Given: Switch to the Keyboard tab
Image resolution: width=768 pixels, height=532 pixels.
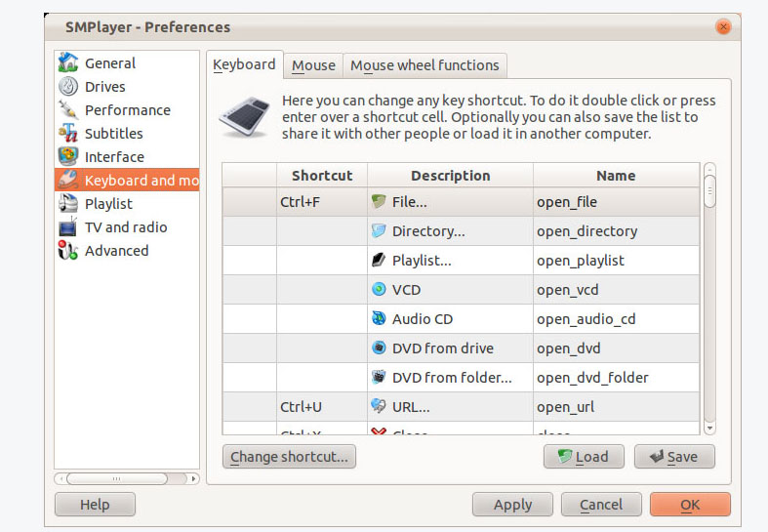Looking at the screenshot, I should pyautogui.click(x=244, y=64).
